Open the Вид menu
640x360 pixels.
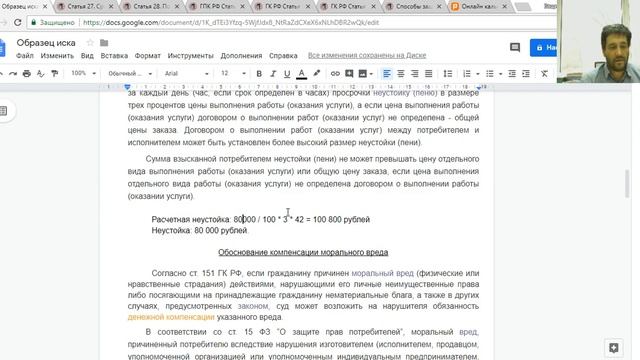click(x=87, y=56)
